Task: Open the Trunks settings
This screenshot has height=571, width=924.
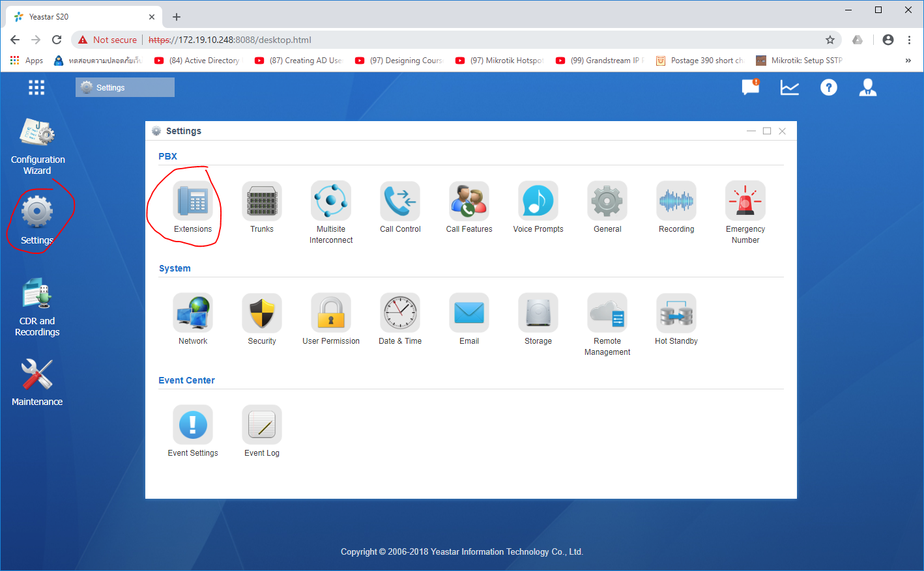Action: click(262, 207)
